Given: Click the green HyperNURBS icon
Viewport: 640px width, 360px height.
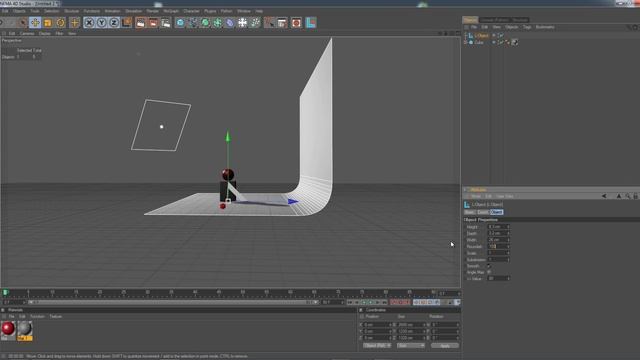Looking at the screenshot, I should 205,23.
